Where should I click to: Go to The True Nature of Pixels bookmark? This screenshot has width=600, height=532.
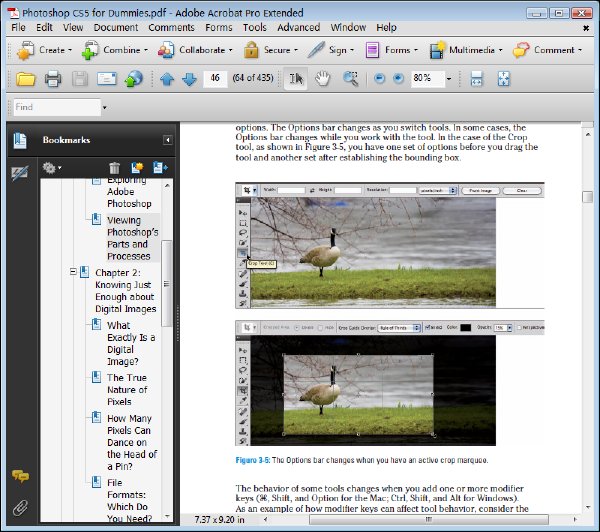click(127, 390)
